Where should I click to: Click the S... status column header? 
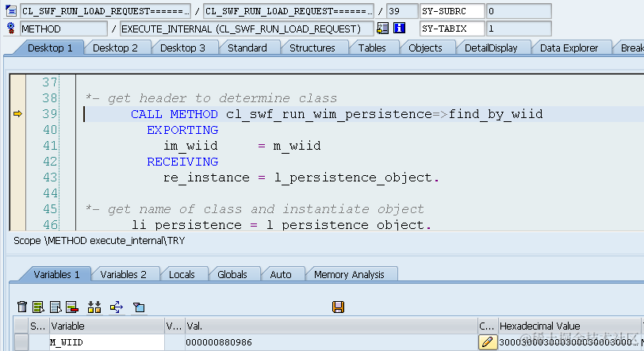click(x=39, y=326)
